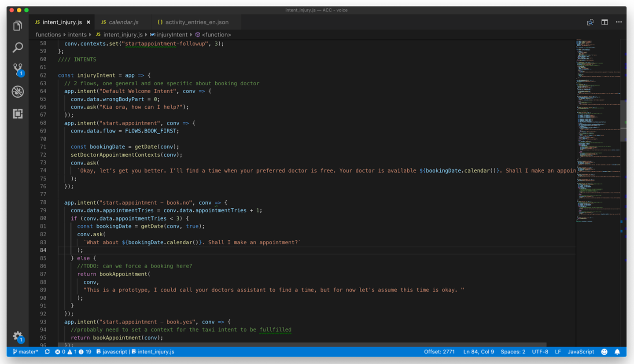Click the "//// INTENTS" comment

(77, 59)
